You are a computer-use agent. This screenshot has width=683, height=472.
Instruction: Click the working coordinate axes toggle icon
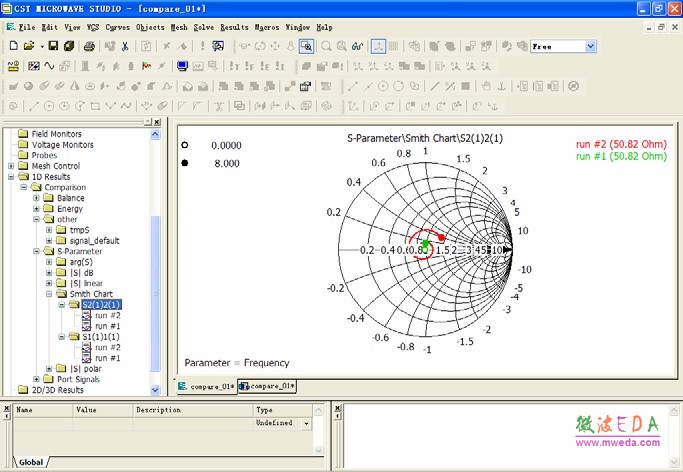point(378,46)
